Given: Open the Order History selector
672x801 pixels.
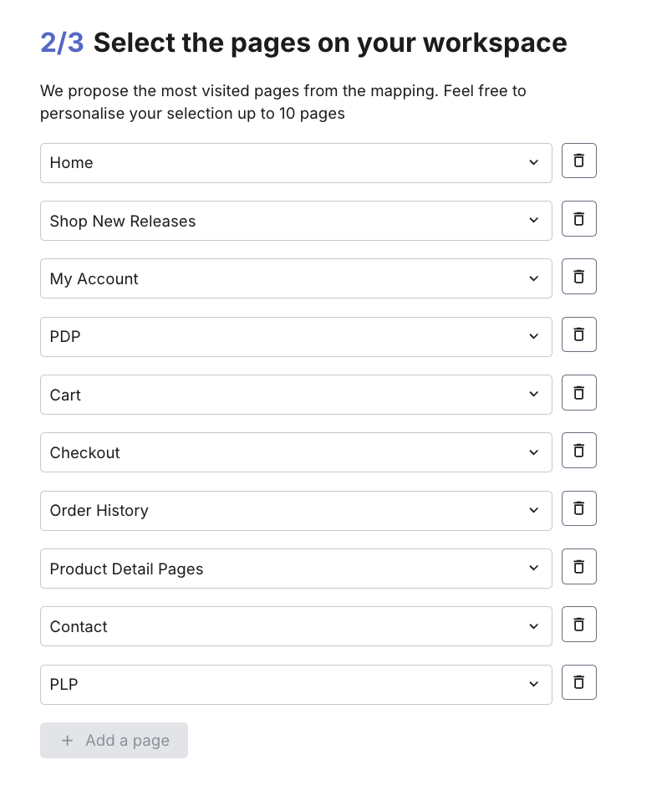Looking at the screenshot, I should click(x=296, y=510).
